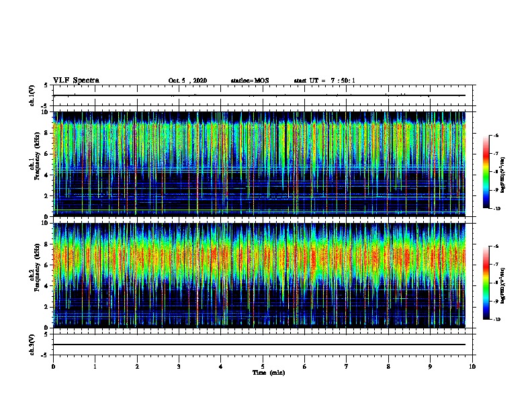Click the ch.2 frequency axis tick "4"

point(46,286)
